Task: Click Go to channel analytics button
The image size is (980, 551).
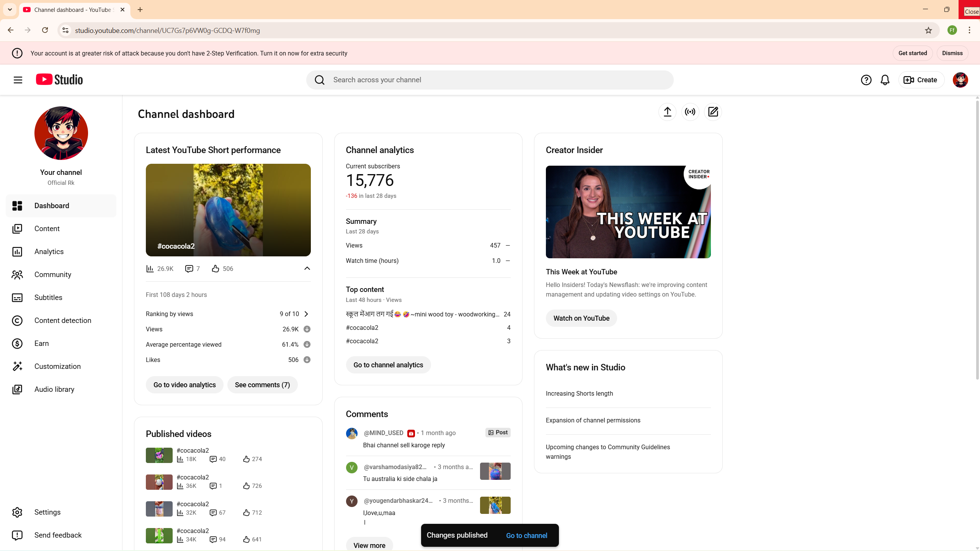Action: tap(388, 365)
